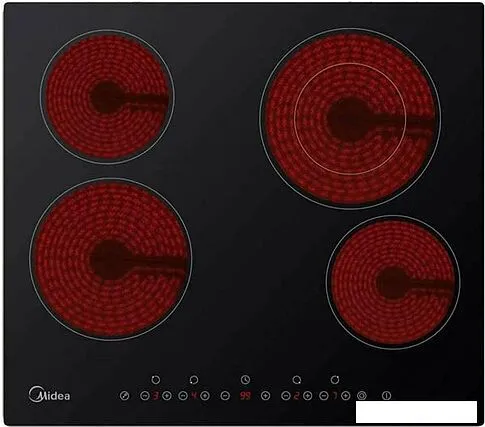
Task: Click the 99 timer display
Action: 245,396
